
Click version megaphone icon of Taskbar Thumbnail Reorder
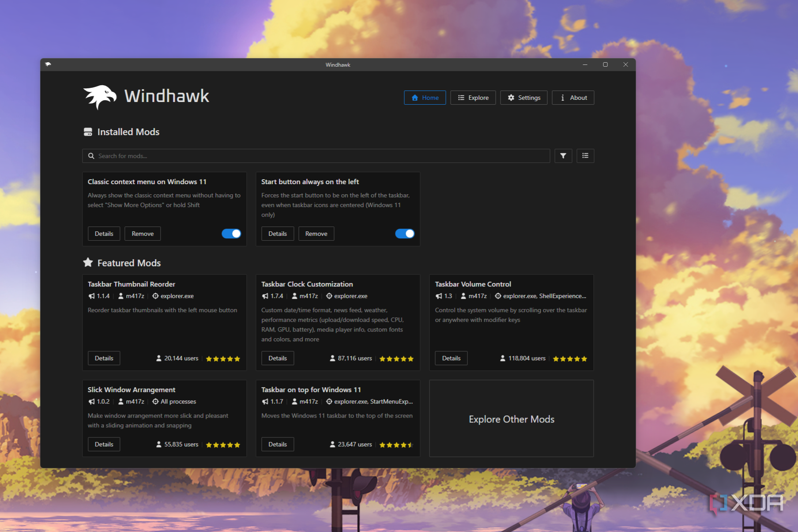pyautogui.click(x=91, y=296)
